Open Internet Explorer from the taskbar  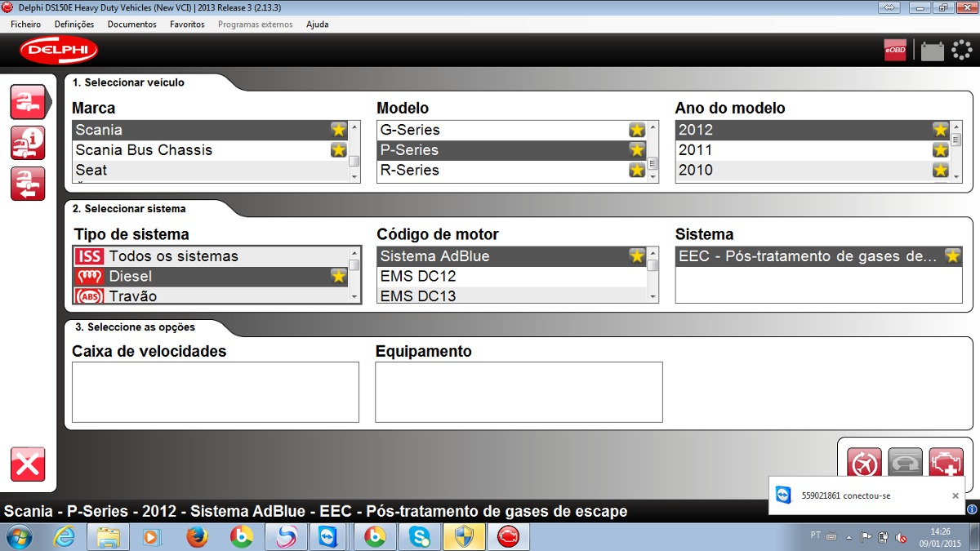point(65,537)
